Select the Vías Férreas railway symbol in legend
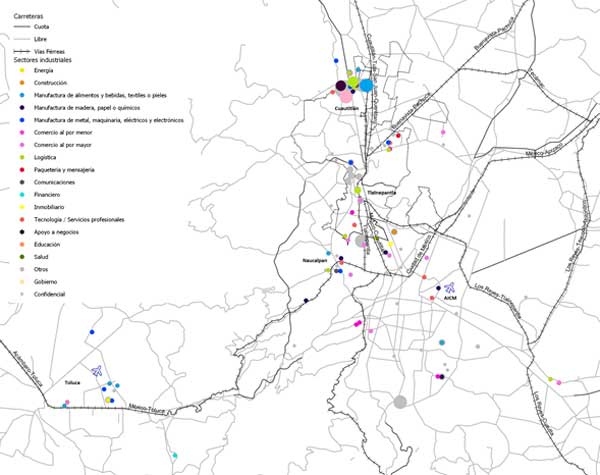 coord(22,51)
